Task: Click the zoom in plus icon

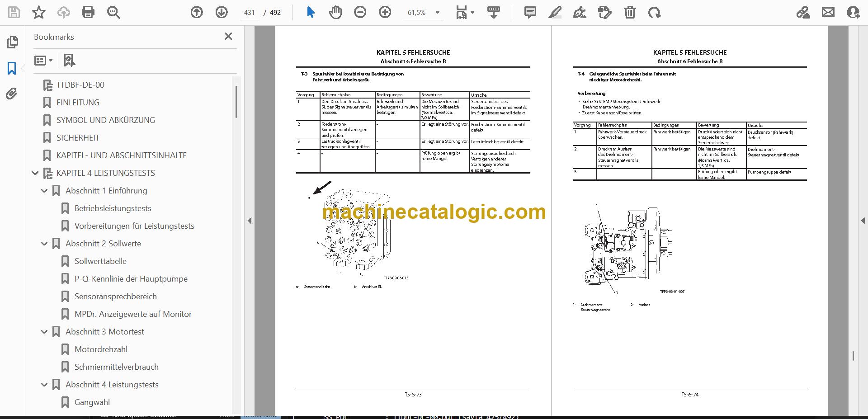Action: click(x=385, y=12)
